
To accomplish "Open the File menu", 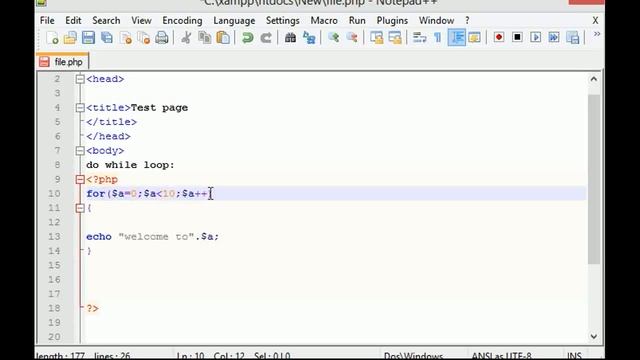I will [47, 20].
